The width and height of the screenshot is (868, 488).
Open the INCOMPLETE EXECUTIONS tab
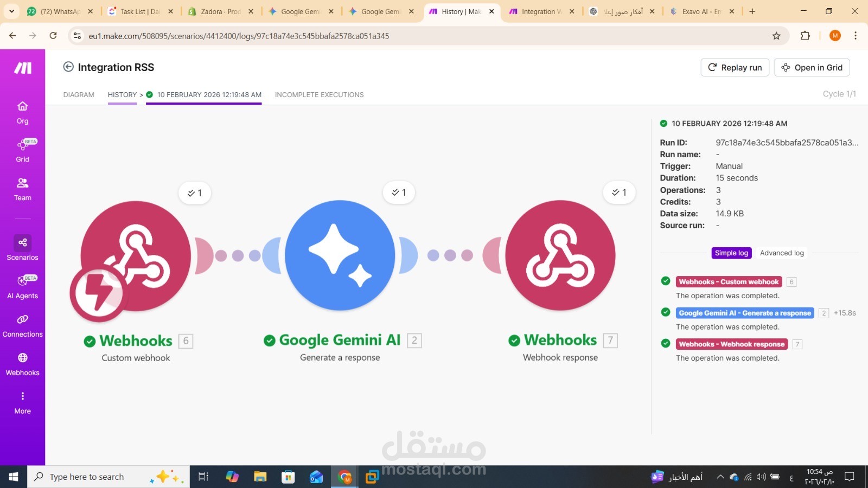[319, 94]
